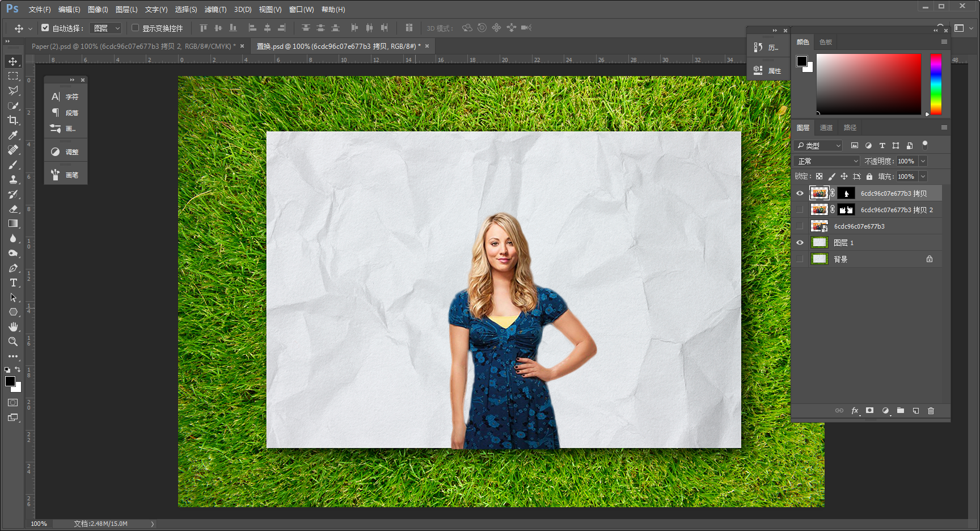This screenshot has width=980, height=531.
Task: Open the Color panel menu
Action: click(944, 42)
